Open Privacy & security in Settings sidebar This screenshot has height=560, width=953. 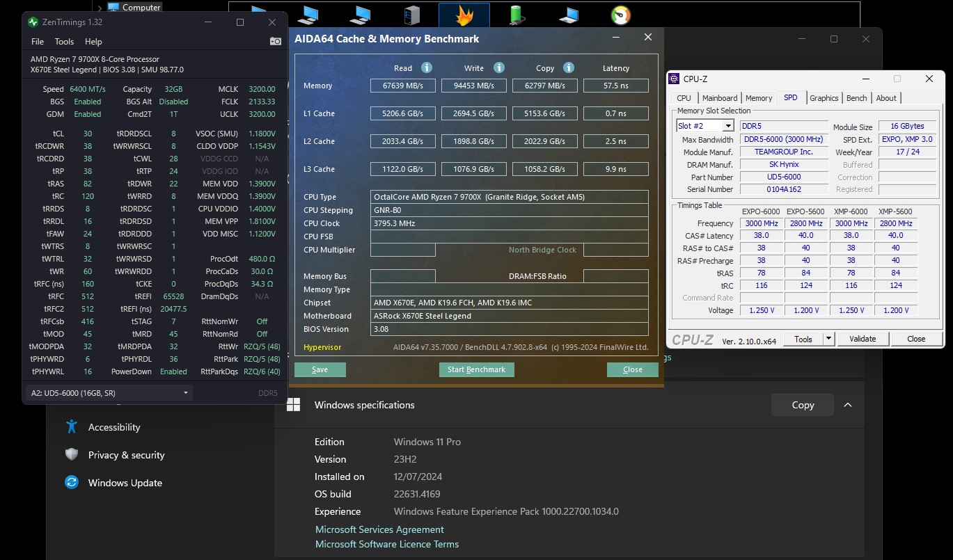coord(127,455)
